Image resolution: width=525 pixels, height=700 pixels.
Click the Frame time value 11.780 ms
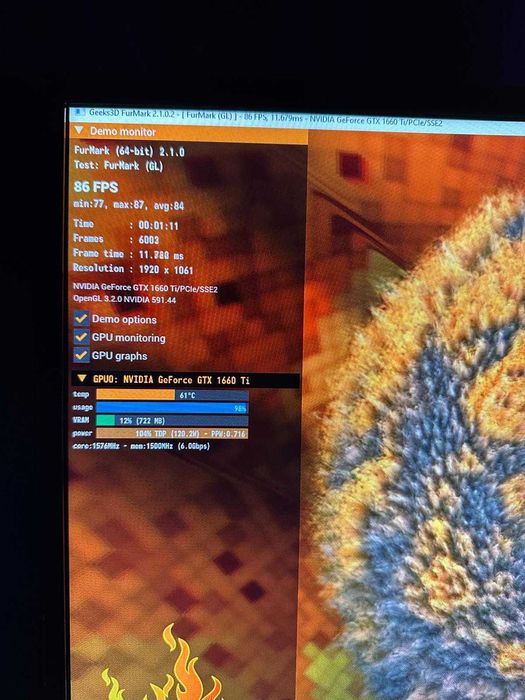(161, 255)
